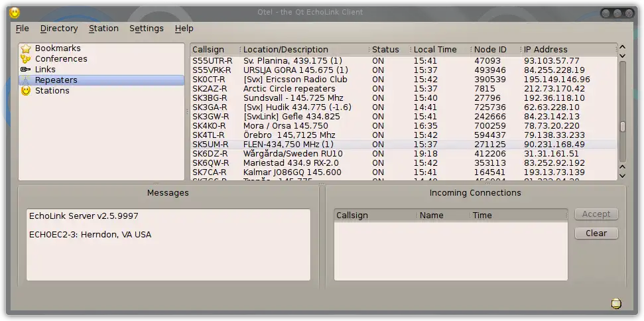
Task: Click local time 16:35 cell
Action: click(x=426, y=126)
